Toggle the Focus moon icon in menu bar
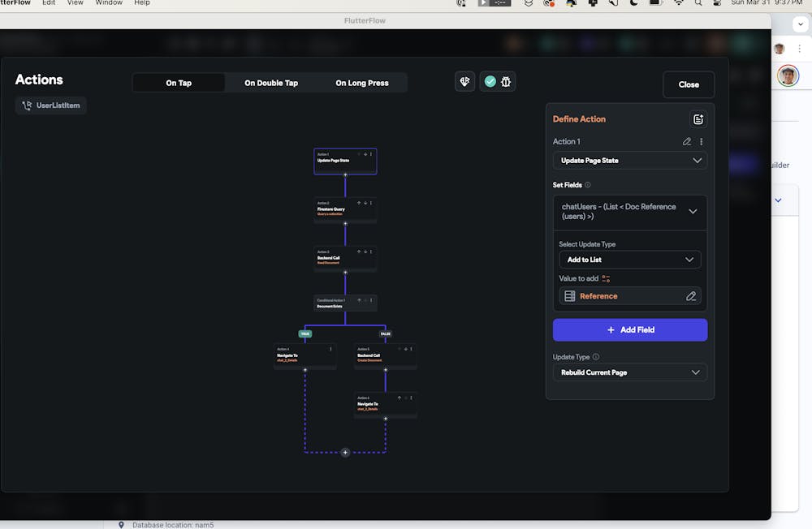This screenshot has height=529, width=812. (x=634, y=3)
